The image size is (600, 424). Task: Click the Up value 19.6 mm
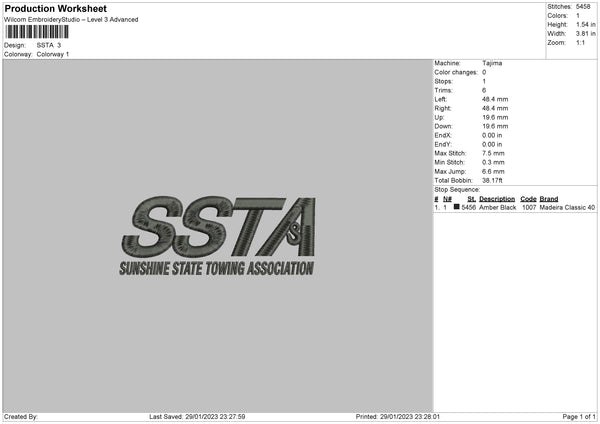(495, 117)
